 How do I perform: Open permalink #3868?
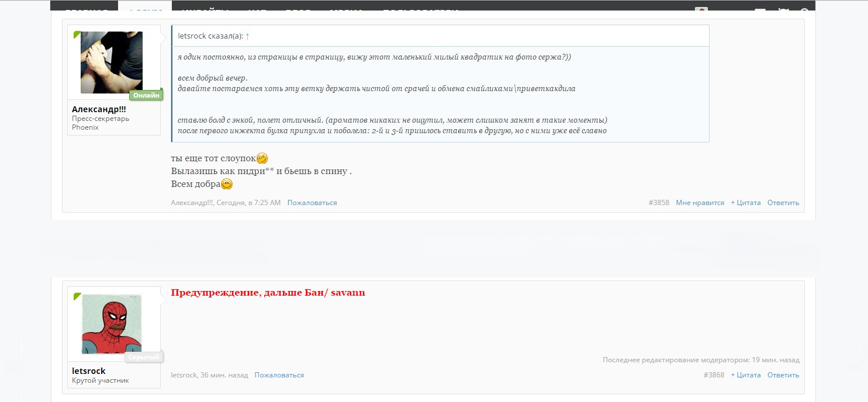(x=714, y=375)
